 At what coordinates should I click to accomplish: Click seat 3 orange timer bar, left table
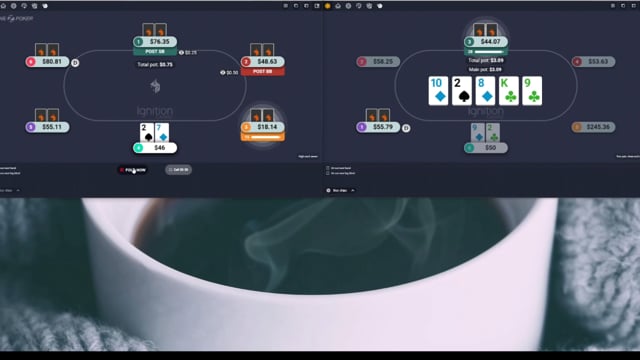click(x=263, y=137)
